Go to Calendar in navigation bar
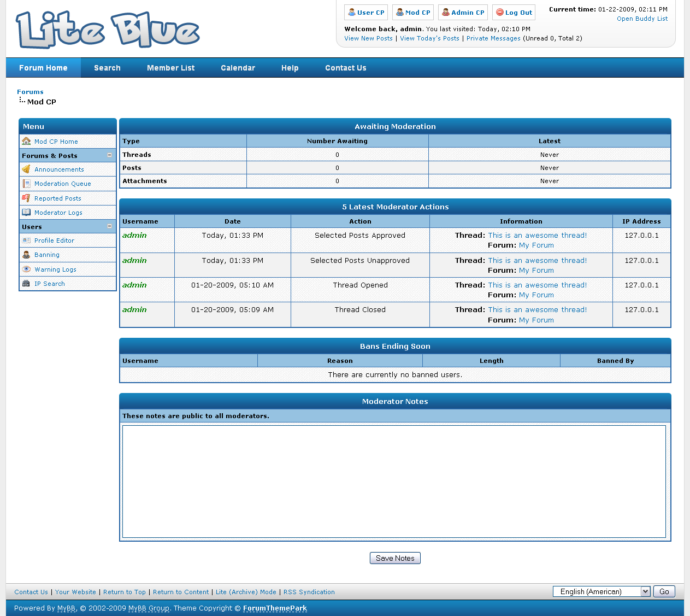Screen dimensions: 690x616 [238, 68]
